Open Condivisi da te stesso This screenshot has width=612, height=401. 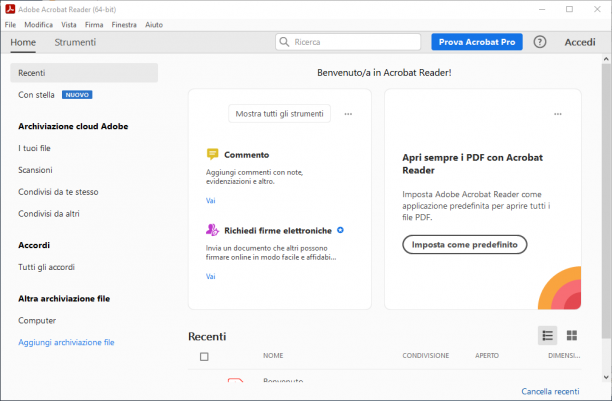click(x=58, y=192)
